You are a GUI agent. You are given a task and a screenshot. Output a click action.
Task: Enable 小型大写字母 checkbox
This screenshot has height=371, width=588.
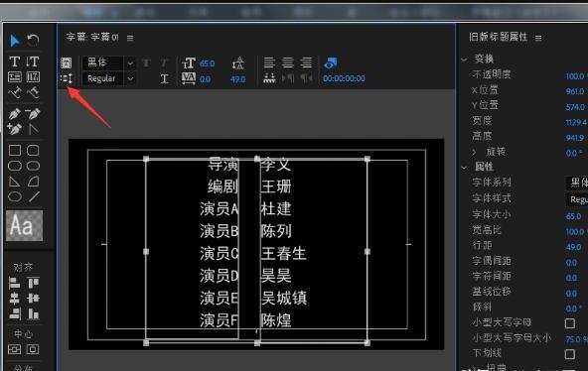(x=570, y=323)
